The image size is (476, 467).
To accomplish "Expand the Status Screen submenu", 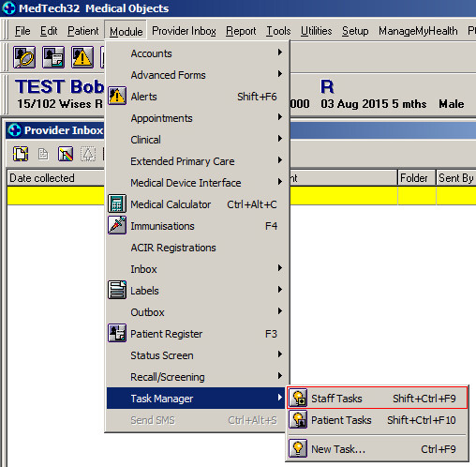I will click(x=198, y=355).
